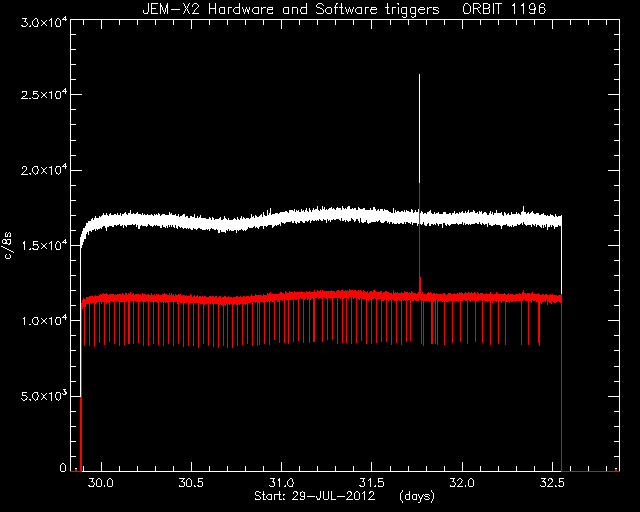Click the y-axis label 1.0x10^4
Image resolution: width=640 pixels, height=512 pixels.
[44, 321]
